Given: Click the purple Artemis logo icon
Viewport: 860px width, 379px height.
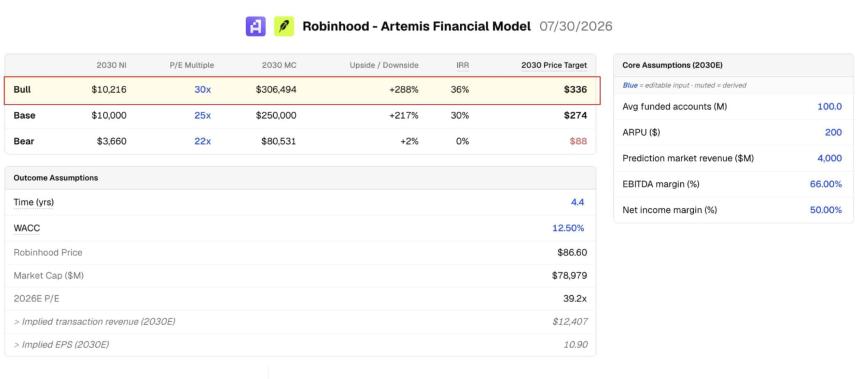Looking at the screenshot, I should coord(256,26).
